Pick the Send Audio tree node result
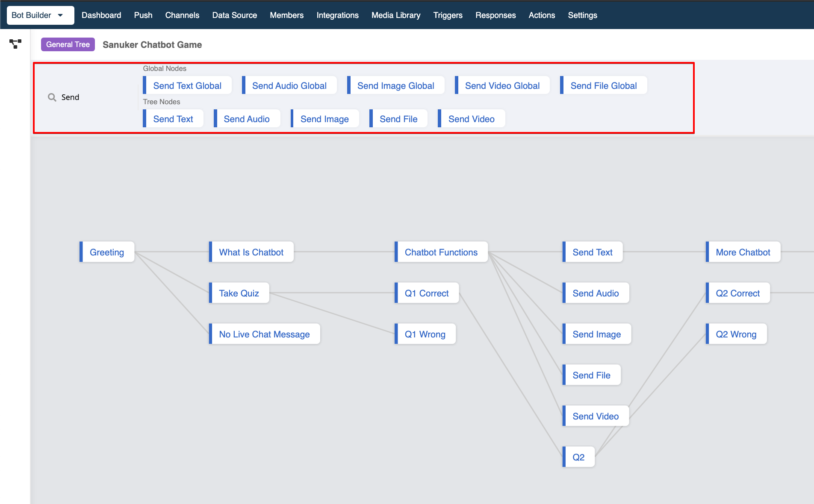Image resolution: width=814 pixels, height=504 pixels. pos(247,119)
